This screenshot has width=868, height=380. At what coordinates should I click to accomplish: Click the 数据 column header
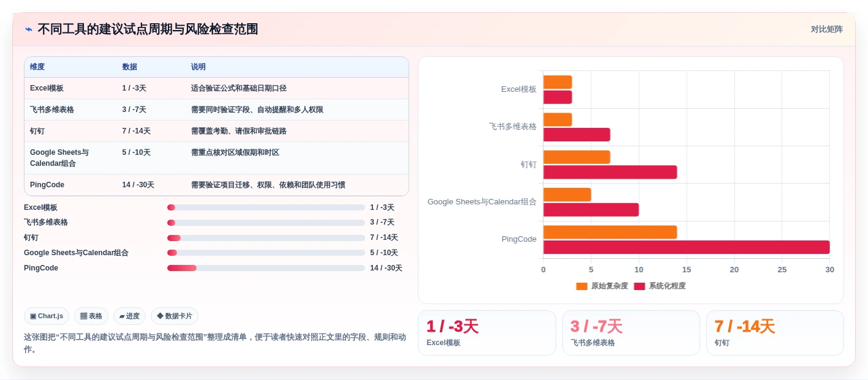130,67
